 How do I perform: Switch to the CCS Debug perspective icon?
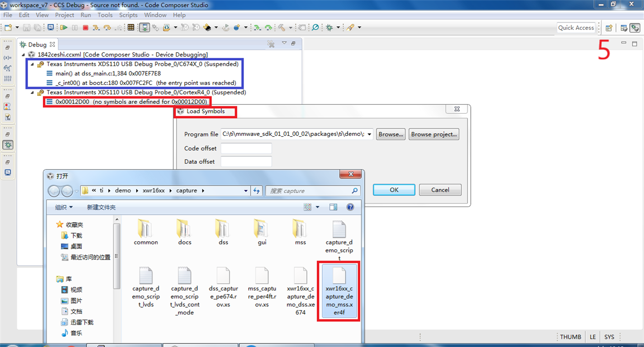tap(635, 28)
